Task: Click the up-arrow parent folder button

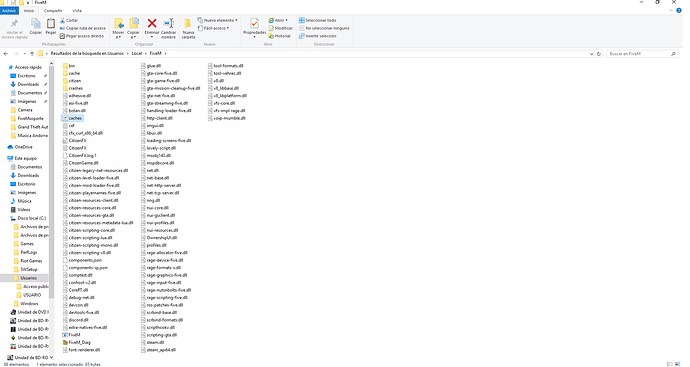Action: [32, 54]
